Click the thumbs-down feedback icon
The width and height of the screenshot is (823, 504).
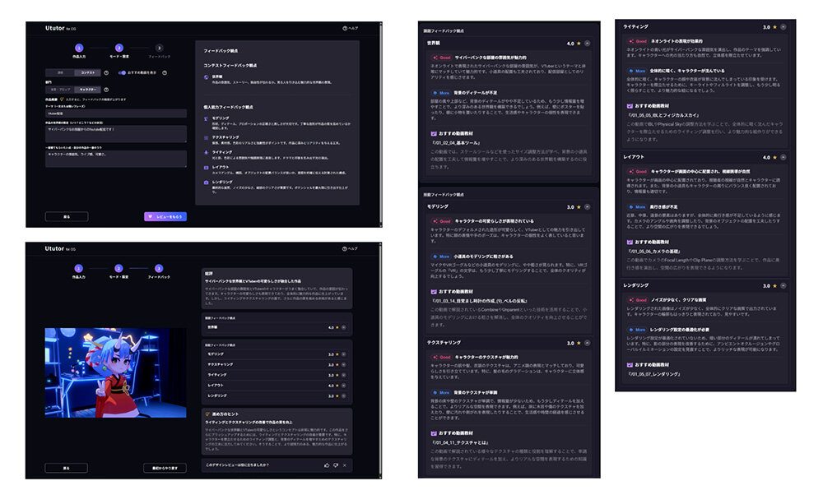tap(335, 465)
